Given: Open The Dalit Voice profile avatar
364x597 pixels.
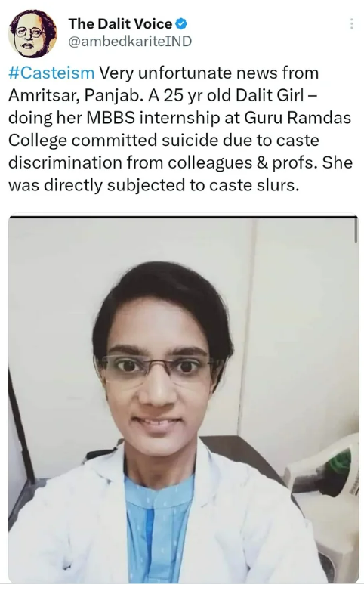Looking at the screenshot, I should coord(32,33).
